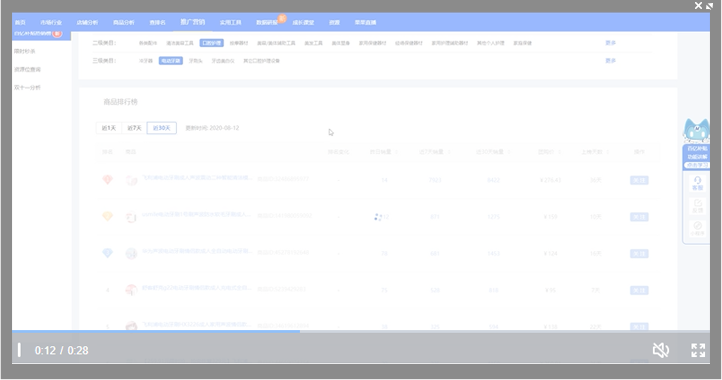Pause the video playback
This screenshot has height=380, width=722.
tap(19, 350)
